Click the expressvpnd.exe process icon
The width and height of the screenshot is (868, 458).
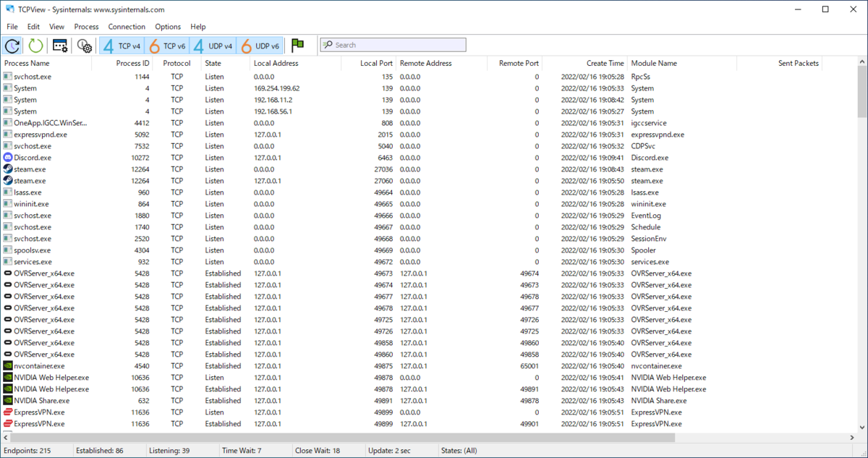coord(8,134)
